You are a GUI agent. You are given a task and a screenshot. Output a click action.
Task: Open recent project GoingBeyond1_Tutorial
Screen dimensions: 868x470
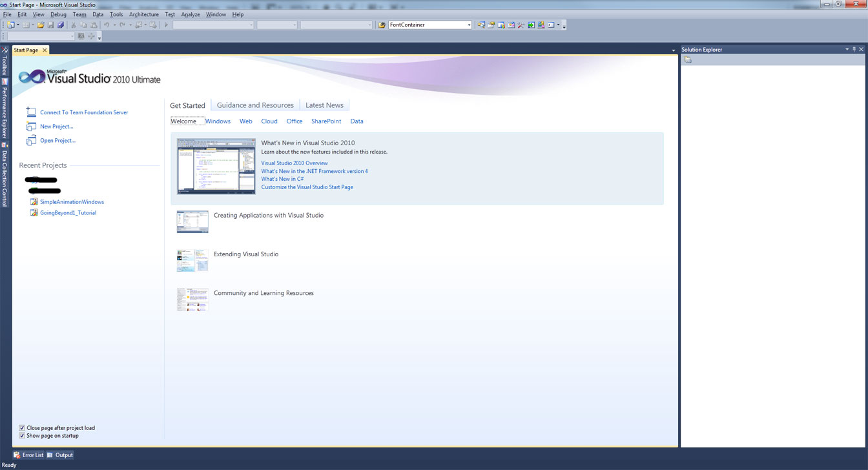point(68,213)
